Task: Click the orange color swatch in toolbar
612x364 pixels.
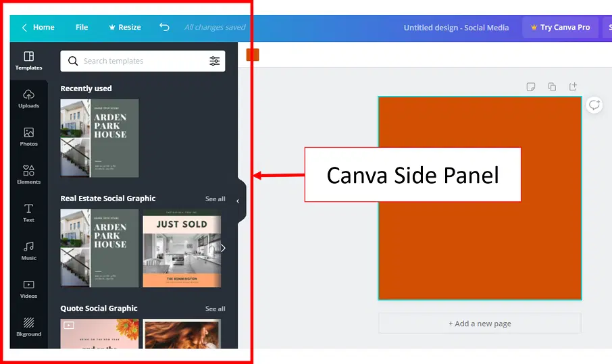Action: (x=253, y=55)
